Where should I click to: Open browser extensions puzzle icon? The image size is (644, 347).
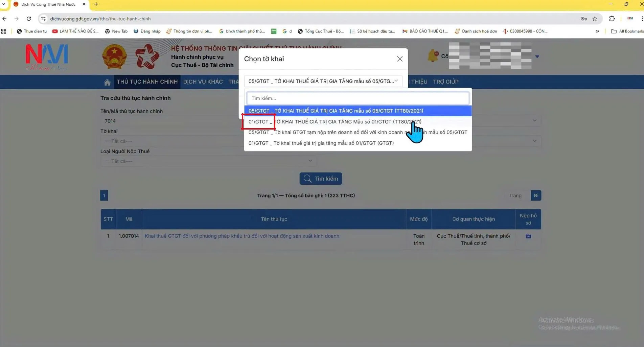(x=612, y=19)
